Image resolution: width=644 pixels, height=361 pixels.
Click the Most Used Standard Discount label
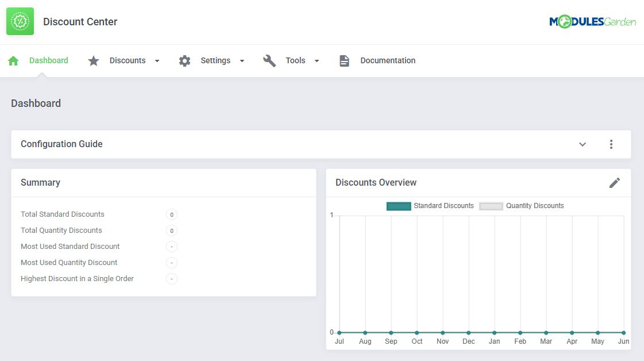(70, 246)
